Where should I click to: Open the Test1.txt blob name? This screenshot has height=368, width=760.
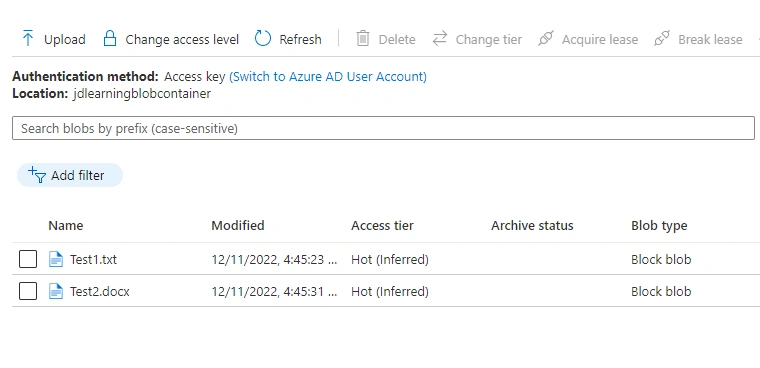94,259
